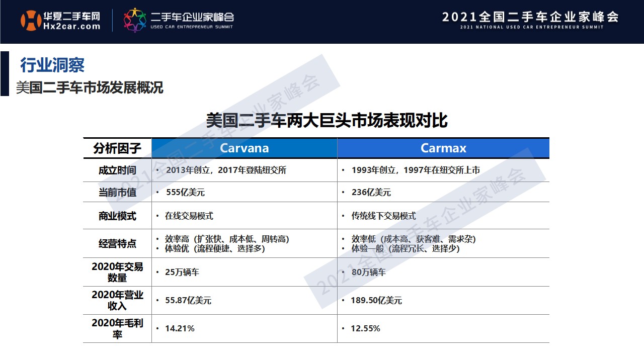This screenshot has height=362, width=644.
Task: Click the 行业洞察 section heading
Action: pyautogui.click(x=52, y=65)
